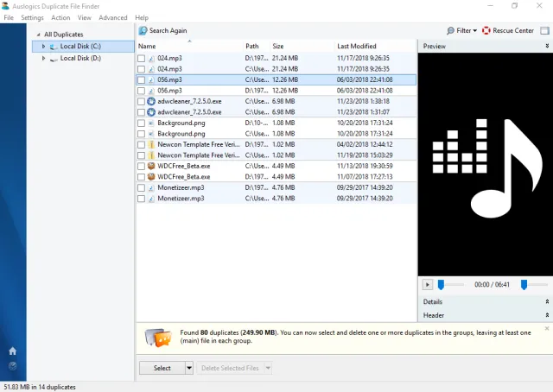
Task: Click second WDCFree_Beta.exe file icon
Action: pos(151,177)
